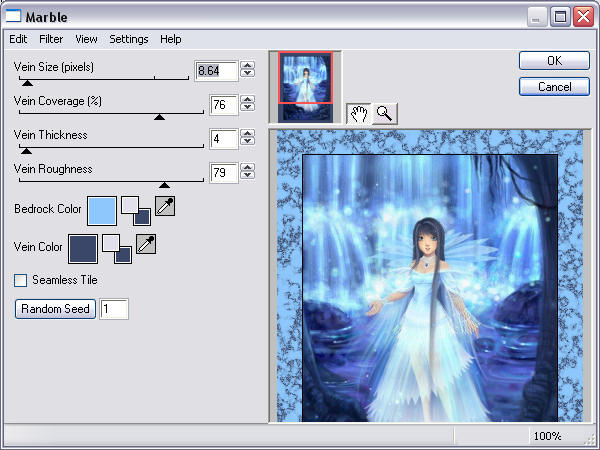Select the hand pan tool
This screenshot has height=450, width=600.
point(359,114)
